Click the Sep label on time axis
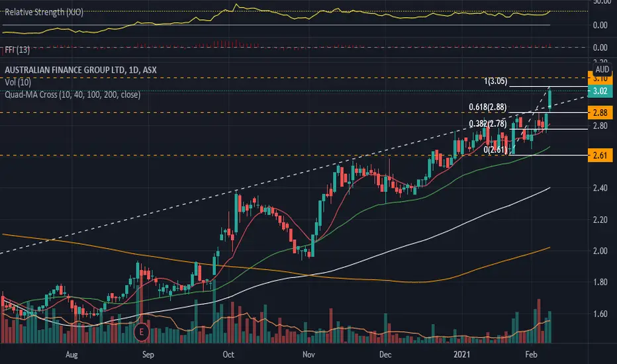 148,355
